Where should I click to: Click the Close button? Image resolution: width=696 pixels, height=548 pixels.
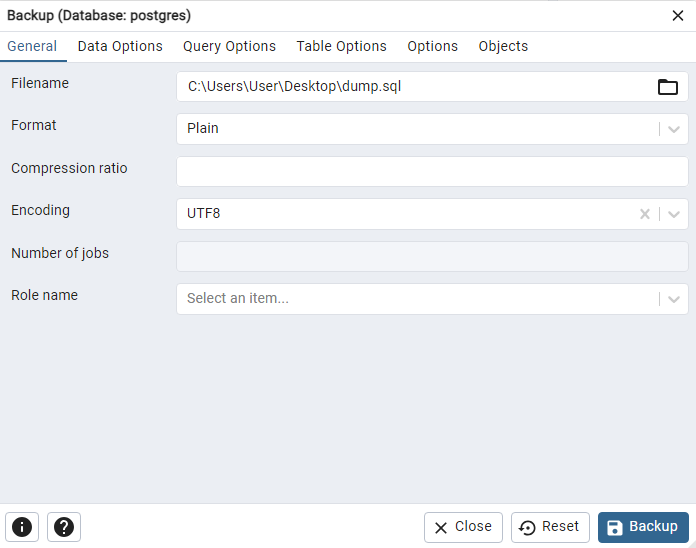point(463,527)
